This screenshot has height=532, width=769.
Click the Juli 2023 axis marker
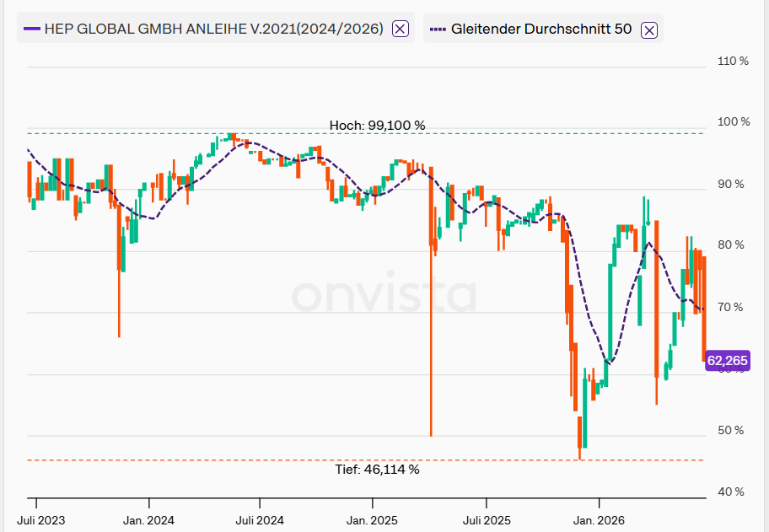pyautogui.click(x=40, y=520)
